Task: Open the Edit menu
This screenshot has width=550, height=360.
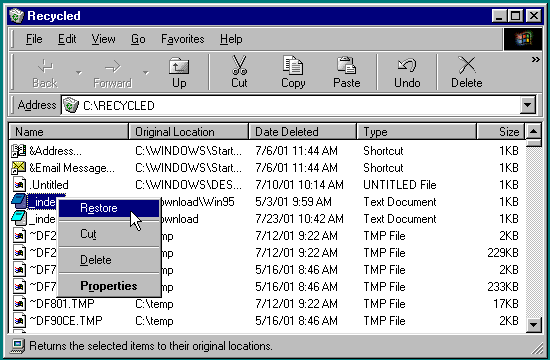Action: pyautogui.click(x=67, y=39)
